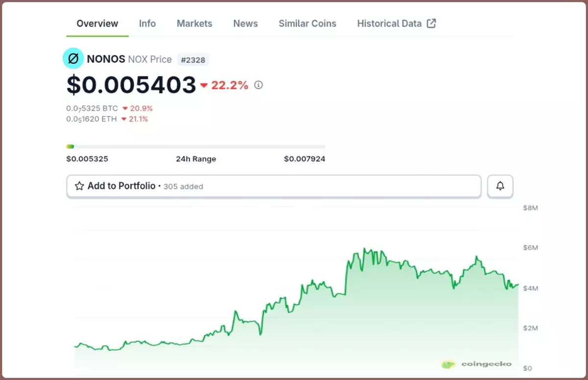Open price alerts with the bell icon
The height and width of the screenshot is (380, 588).
pos(500,186)
